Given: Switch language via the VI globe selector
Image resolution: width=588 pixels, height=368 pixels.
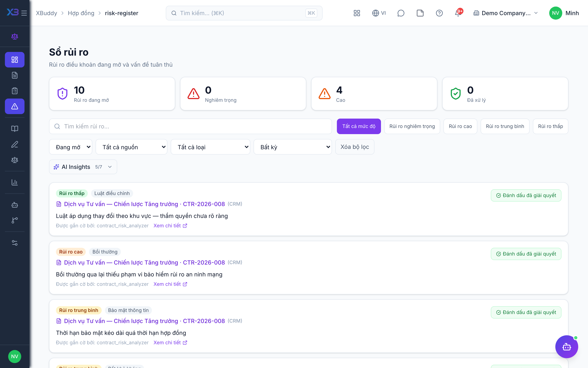Looking at the screenshot, I should point(379,13).
